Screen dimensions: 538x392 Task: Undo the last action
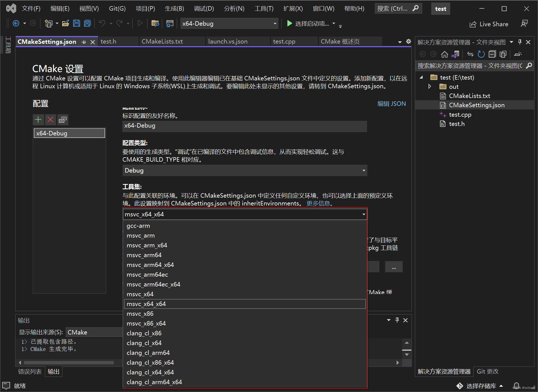(102, 23)
